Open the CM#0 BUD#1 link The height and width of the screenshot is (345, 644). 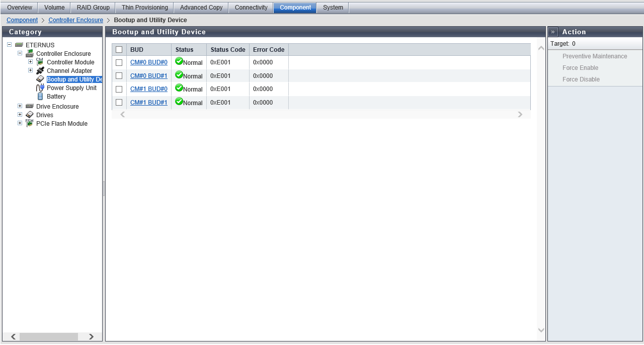[148, 76]
